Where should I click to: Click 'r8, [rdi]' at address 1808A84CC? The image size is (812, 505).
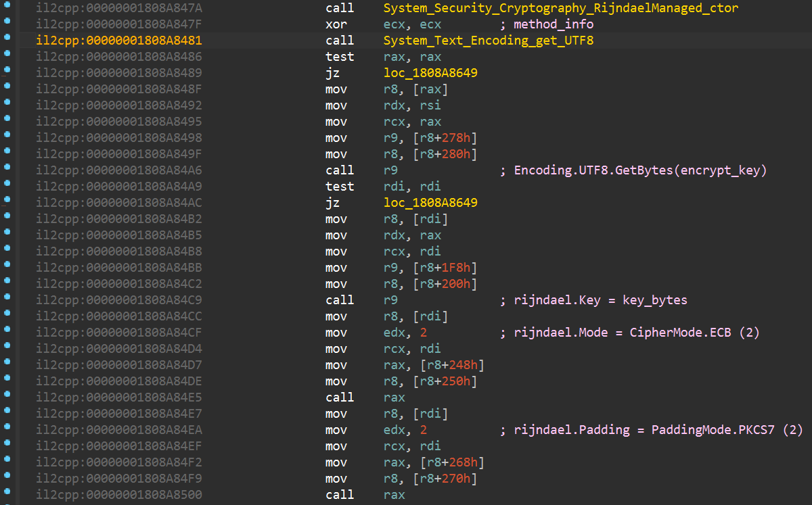click(415, 316)
